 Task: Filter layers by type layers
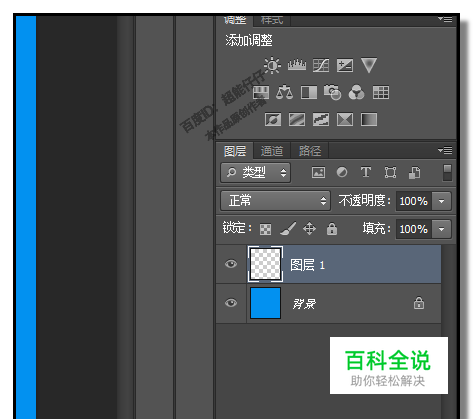[x=366, y=172]
